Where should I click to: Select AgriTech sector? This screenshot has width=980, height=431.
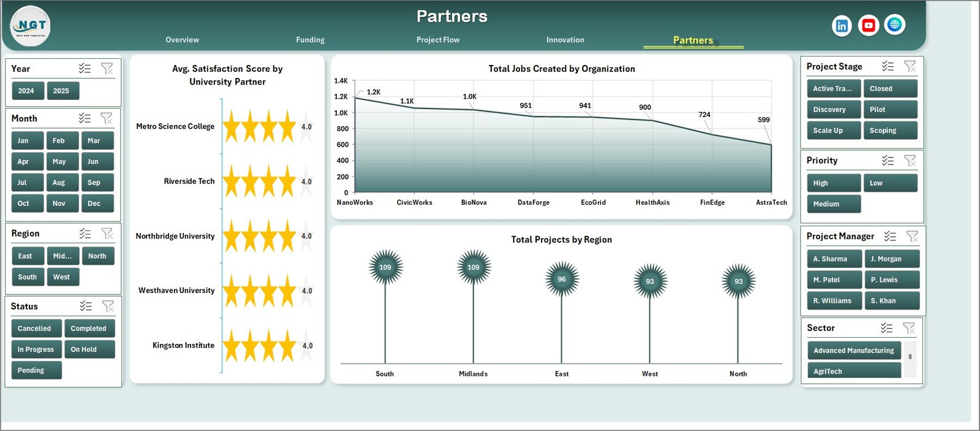(x=854, y=371)
